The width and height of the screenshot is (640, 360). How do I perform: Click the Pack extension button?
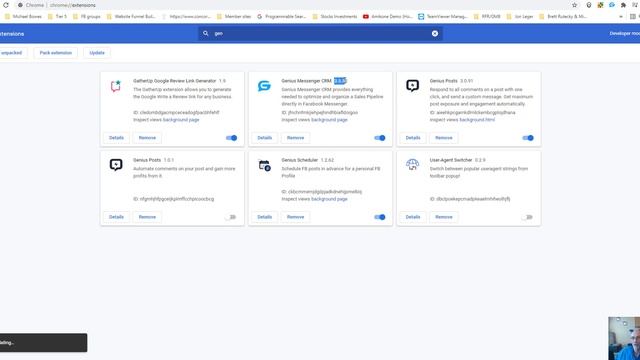pyautogui.click(x=56, y=53)
